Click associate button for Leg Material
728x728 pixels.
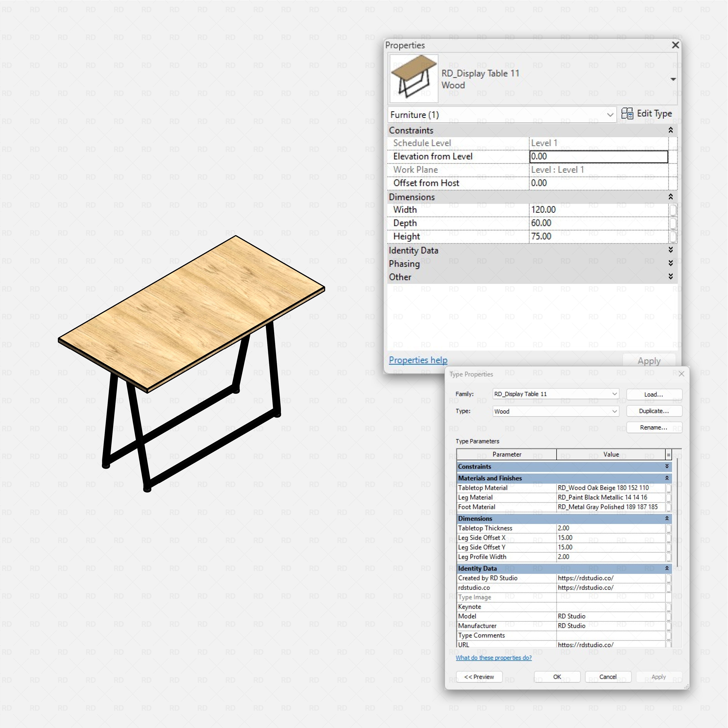tap(668, 497)
